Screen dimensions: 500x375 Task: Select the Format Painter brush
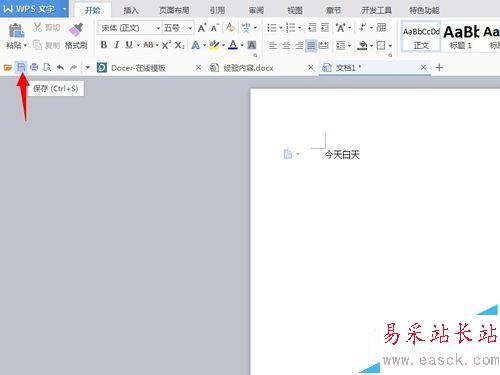(x=76, y=30)
